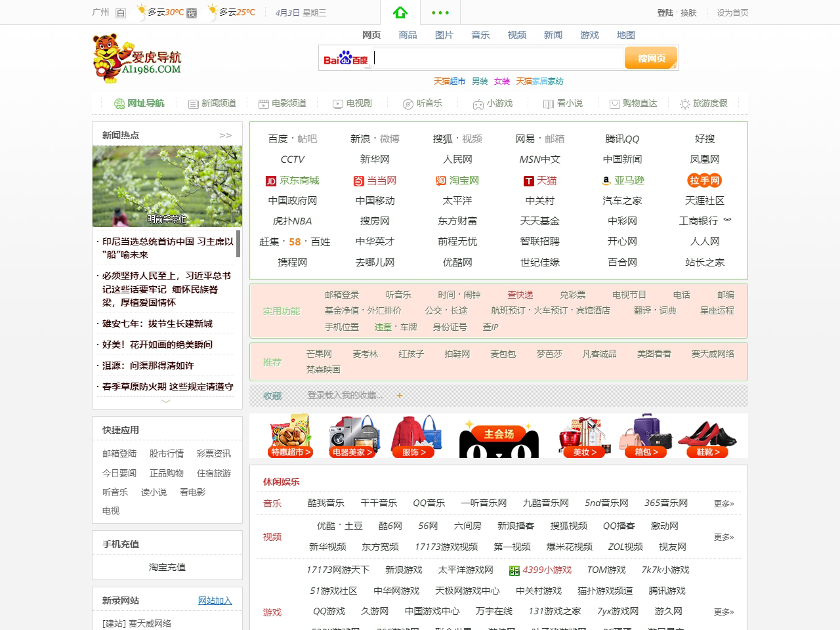Click the plus icon beside 收藏 bar

399,396
